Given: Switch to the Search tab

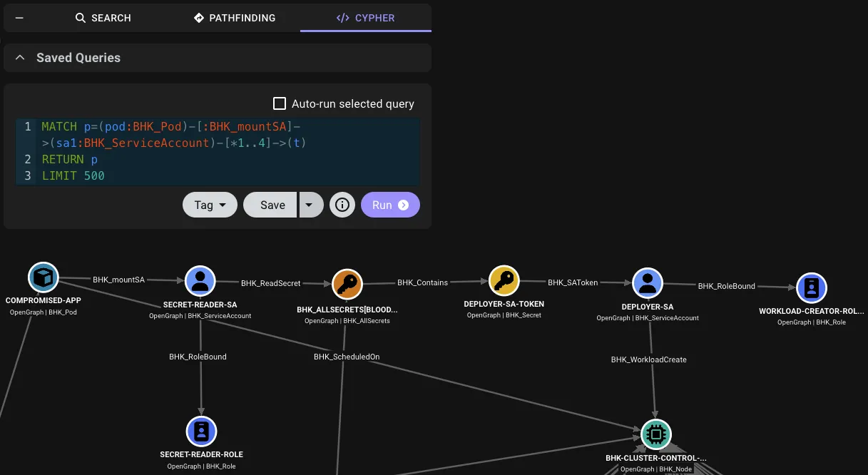Looking at the screenshot, I should pos(103,18).
